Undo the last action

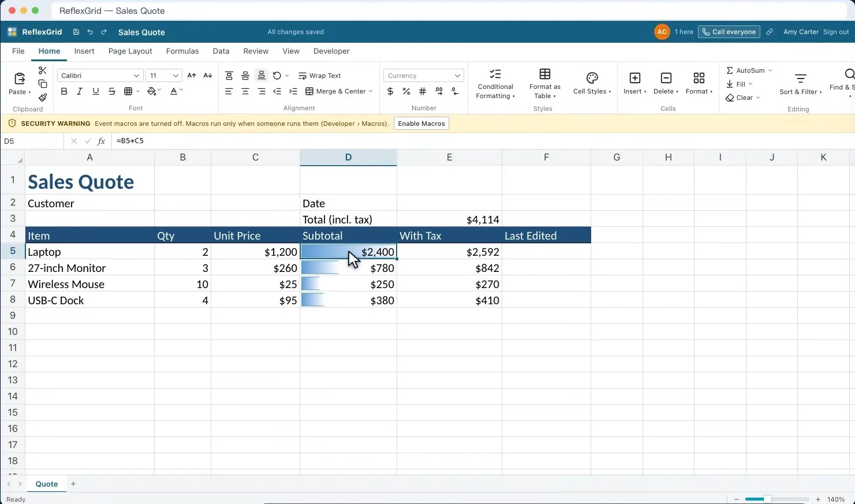90,32
